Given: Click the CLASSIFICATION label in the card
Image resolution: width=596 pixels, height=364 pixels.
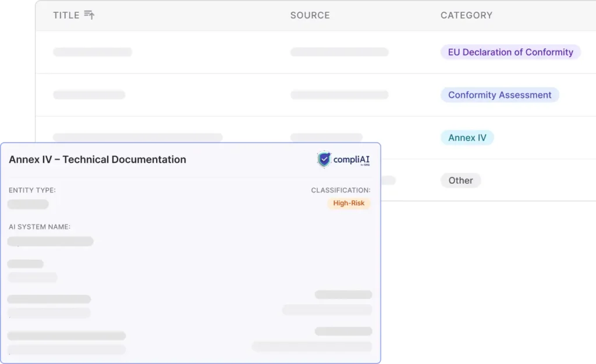Looking at the screenshot, I should click(x=340, y=190).
